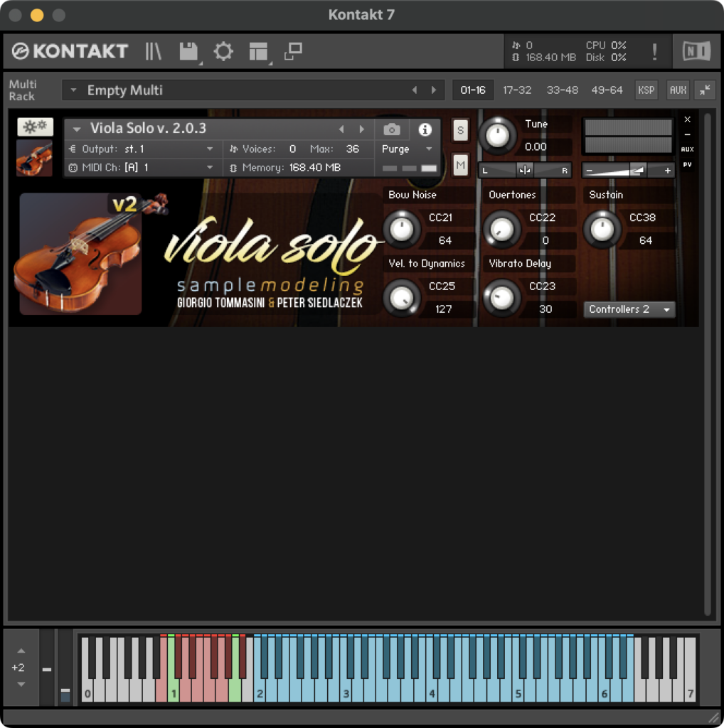
Task: Click the Bow Noise CC21 knob
Action: (x=402, y=229)
